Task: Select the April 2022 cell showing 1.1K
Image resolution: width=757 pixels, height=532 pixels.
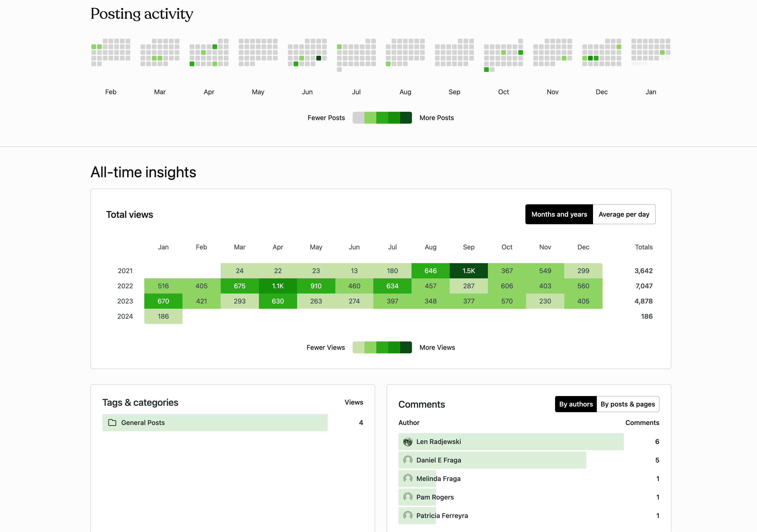Action: [x=278, y=286]
